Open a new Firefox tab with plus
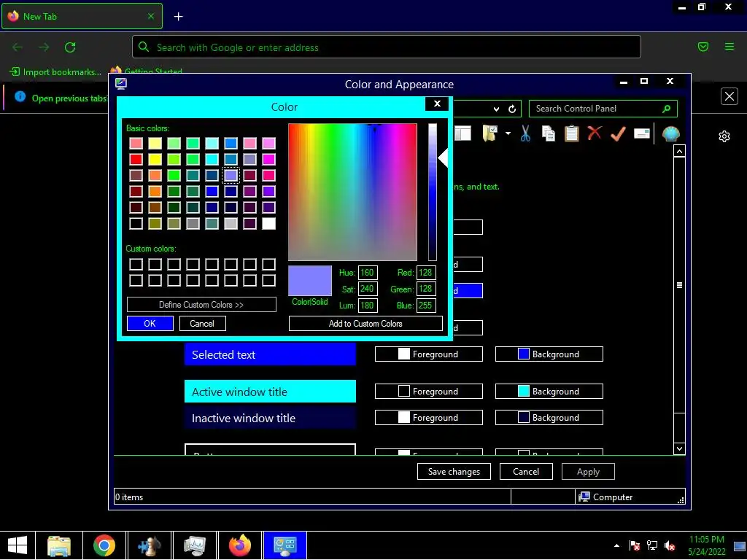 [178, 17]
